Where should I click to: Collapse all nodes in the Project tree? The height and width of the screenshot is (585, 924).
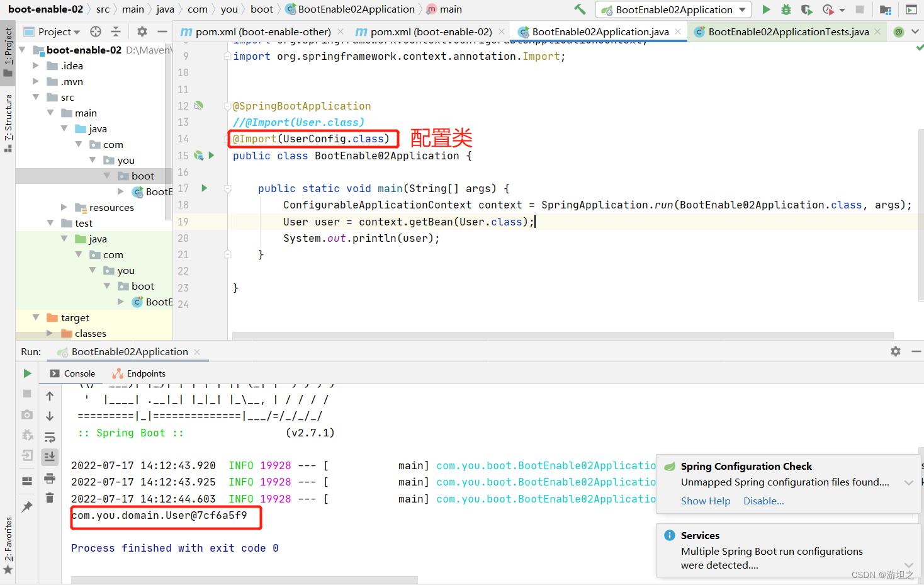point(117,31)
